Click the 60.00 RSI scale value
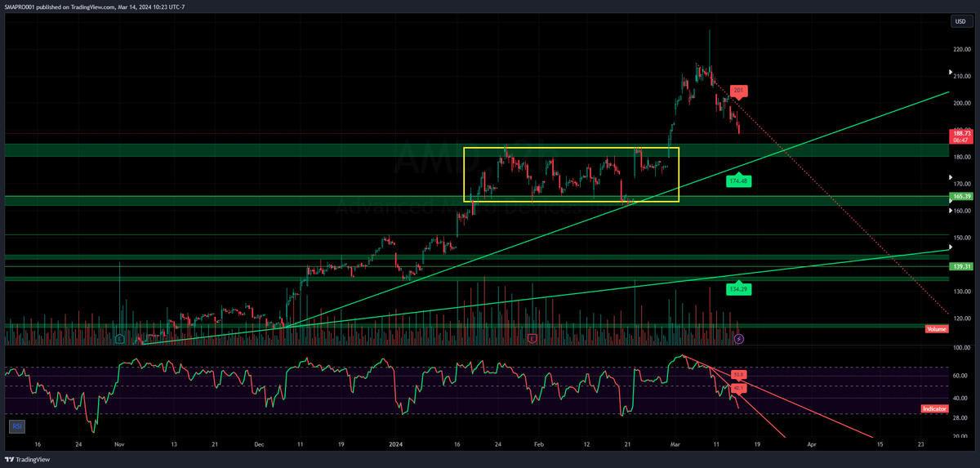 (962, 376)
